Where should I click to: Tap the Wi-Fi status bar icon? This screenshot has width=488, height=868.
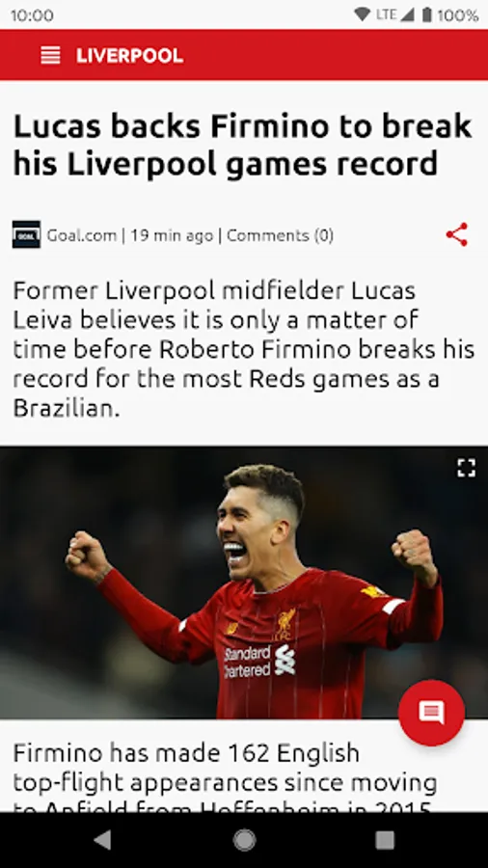(363, 14)
